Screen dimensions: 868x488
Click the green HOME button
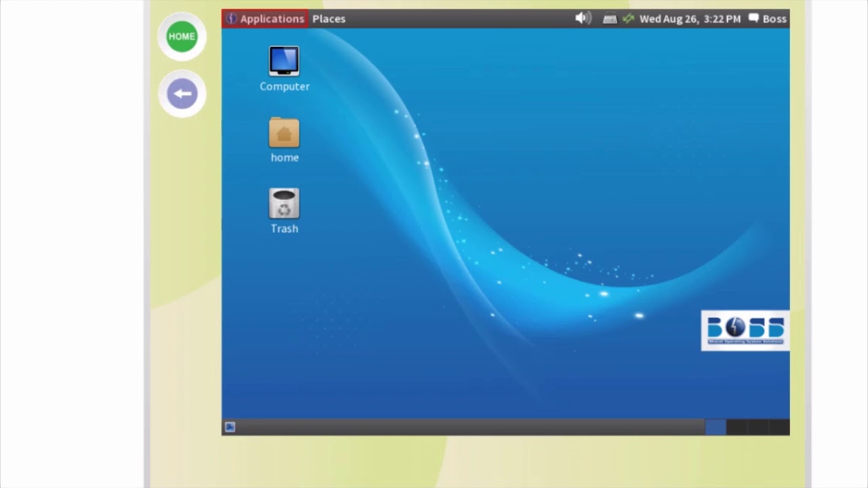[x=182, y=37]
